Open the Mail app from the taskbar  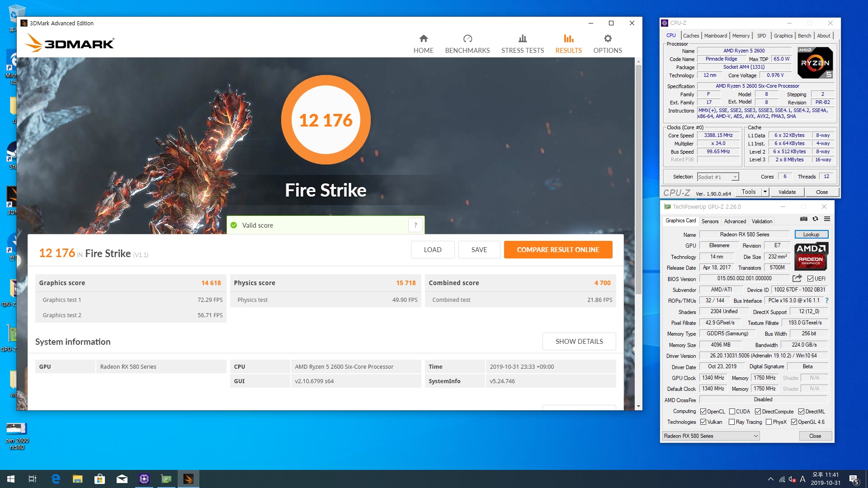[x=122, y=479]
